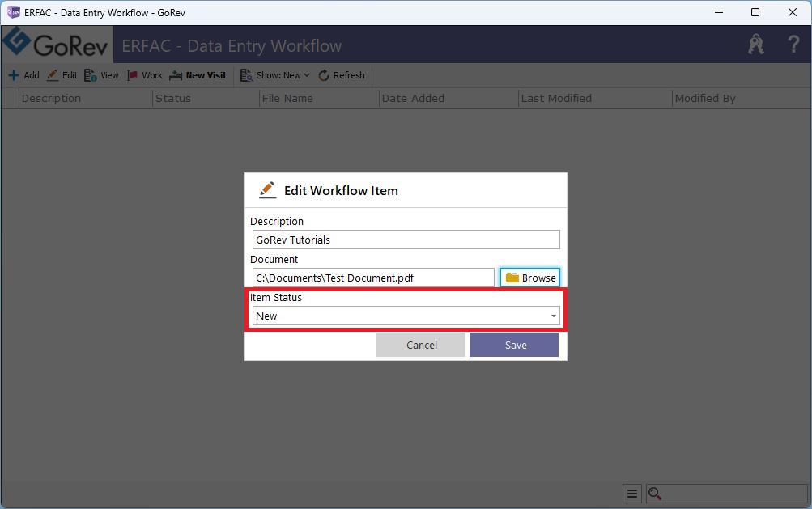This screenshot has height=509, width=812.
Task: Open help question mark icon
Action: click(793, 45)
